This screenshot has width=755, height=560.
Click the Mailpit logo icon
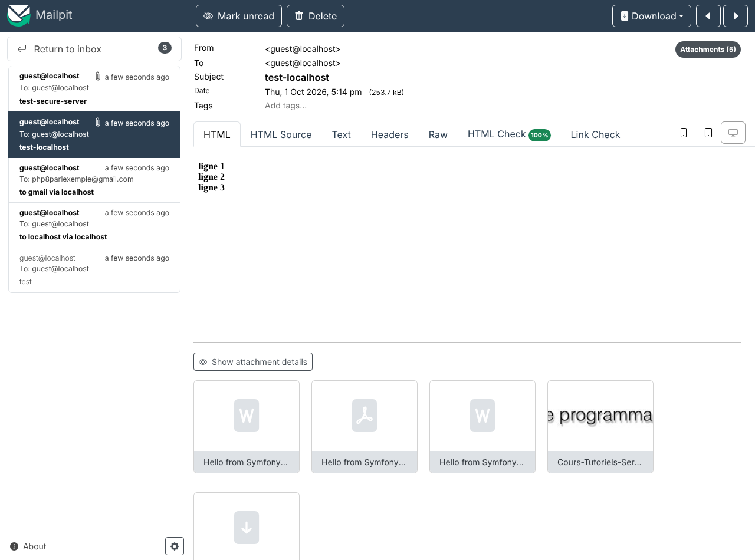19,15
